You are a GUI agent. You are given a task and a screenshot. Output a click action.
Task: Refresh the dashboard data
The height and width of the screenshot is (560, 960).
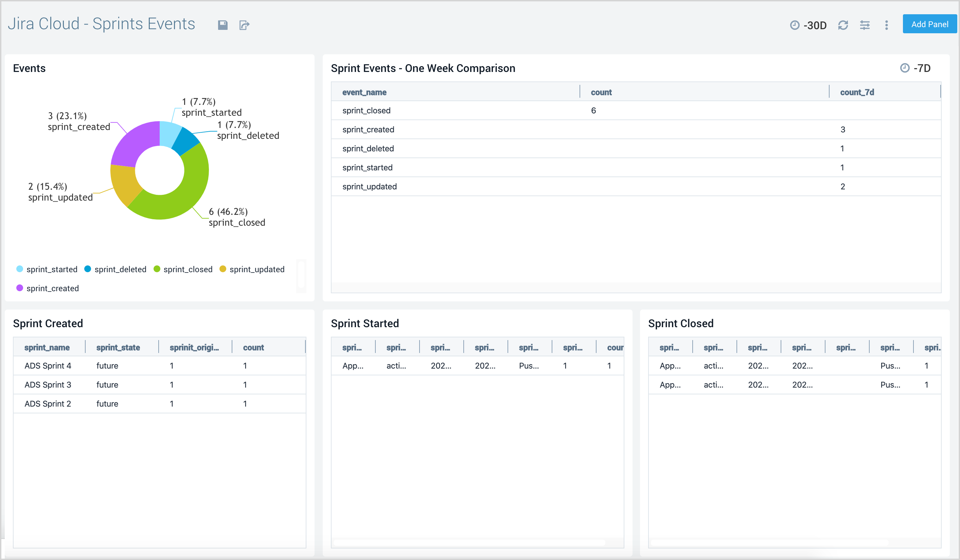pyautogui.click(x=843, y=25)
